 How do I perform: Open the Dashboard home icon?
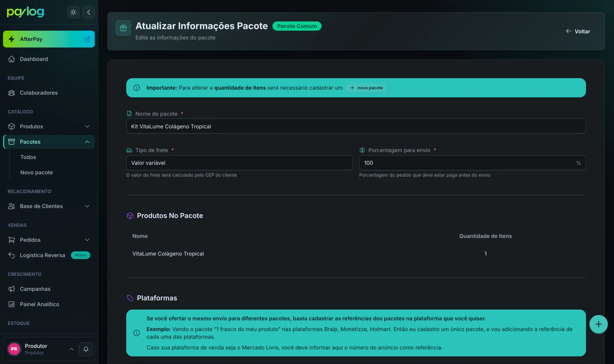coord(12,59)
